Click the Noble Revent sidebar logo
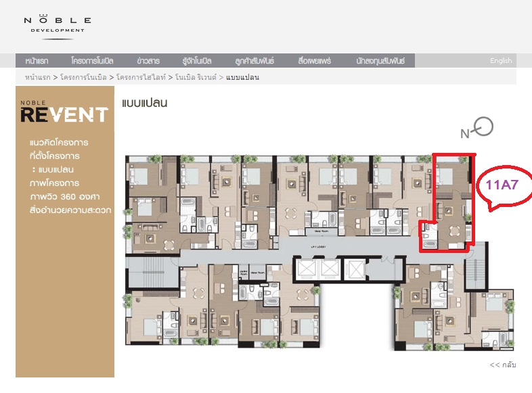This screenshot has width=532, height=393. (x=64, y=113)
